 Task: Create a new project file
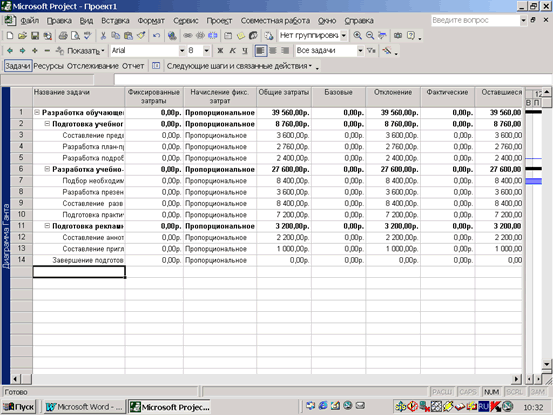point(10,36)
